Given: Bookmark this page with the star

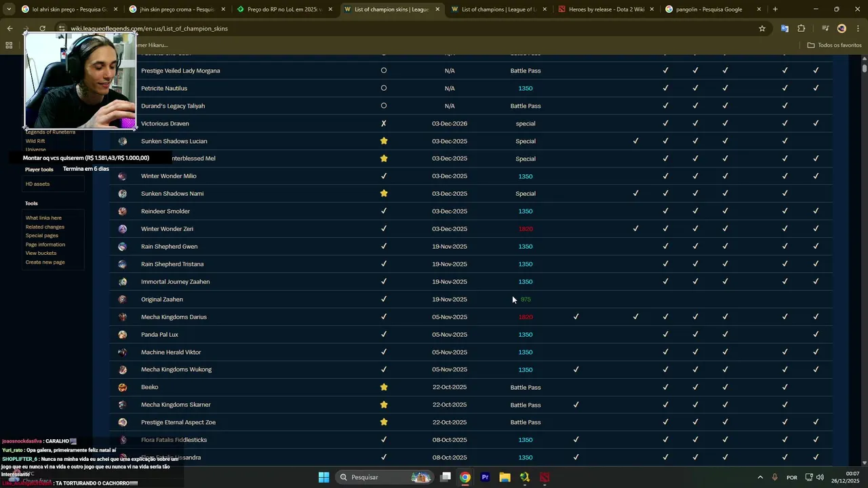Looking at the screenshot, I should point(762,28).
